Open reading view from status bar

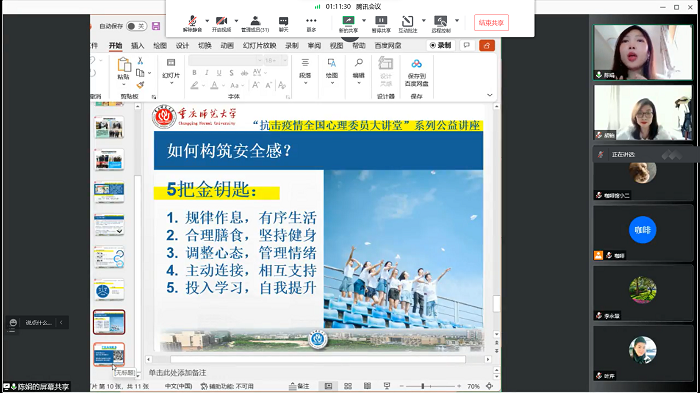[x=367, y=386]
